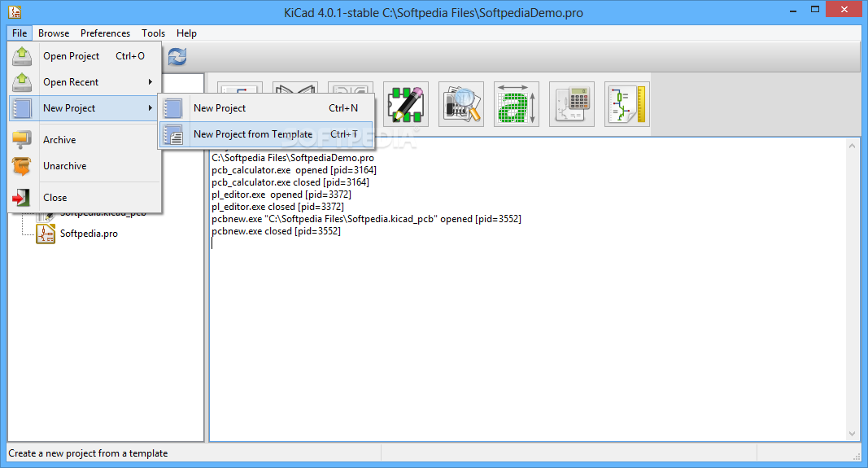Minimize the KiCad window
The image size is (868, 468).
(793, 10)
